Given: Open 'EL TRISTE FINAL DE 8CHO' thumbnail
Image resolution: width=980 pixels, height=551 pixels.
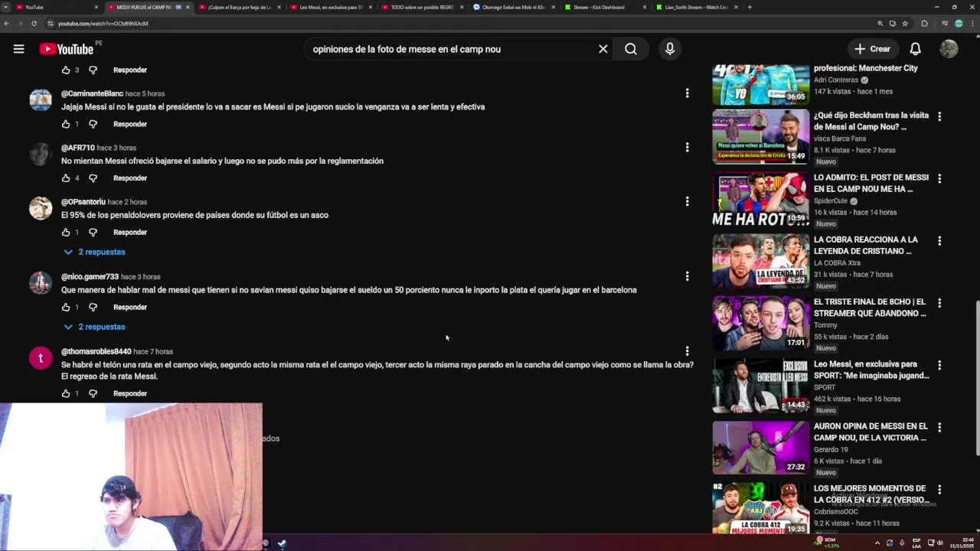Looking at the screenshot, I should click(x=760, y=323).
